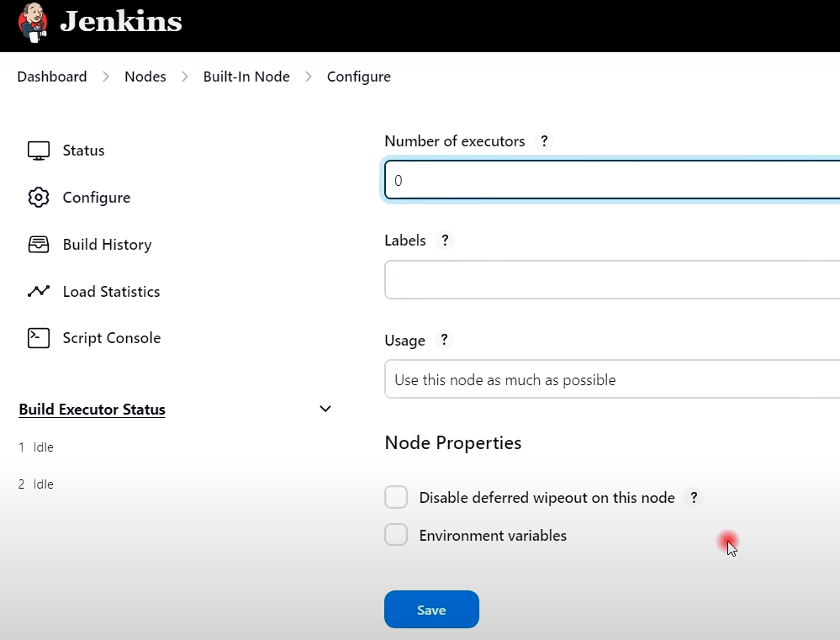Collapse the Build Executor Status panel
Screen dimensions: 840x640
pos(325,410)
